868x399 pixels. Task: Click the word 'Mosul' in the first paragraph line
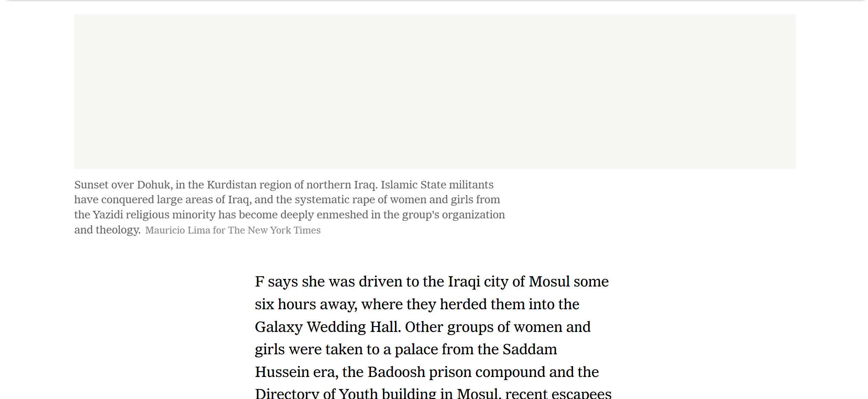coord(549,282)
